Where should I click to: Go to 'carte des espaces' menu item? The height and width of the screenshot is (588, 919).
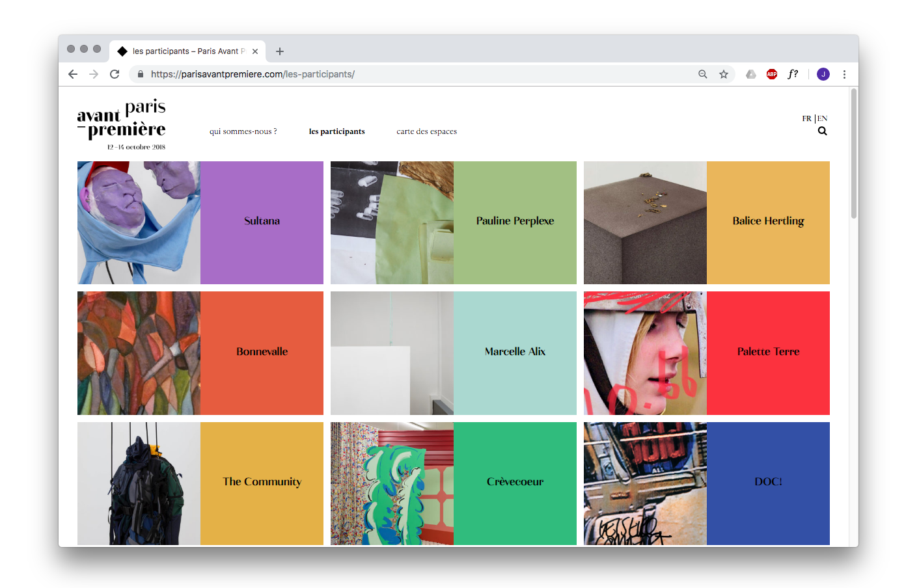(426, 131)
